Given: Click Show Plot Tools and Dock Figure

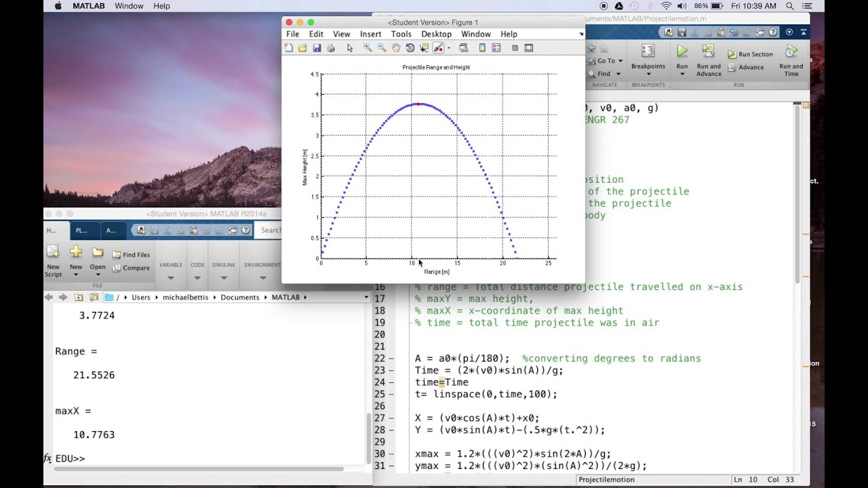Looking at the screenshot, I should coord(529,48).
